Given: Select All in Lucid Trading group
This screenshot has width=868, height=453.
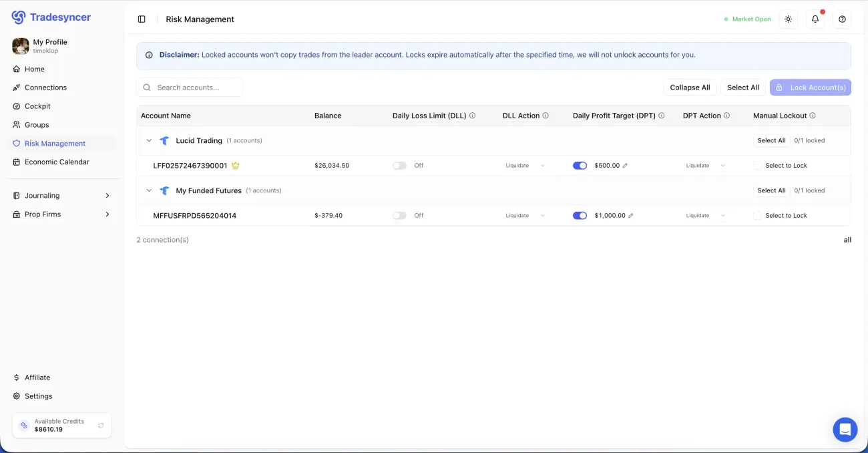Looking at the screenshot, I should 771,141.
